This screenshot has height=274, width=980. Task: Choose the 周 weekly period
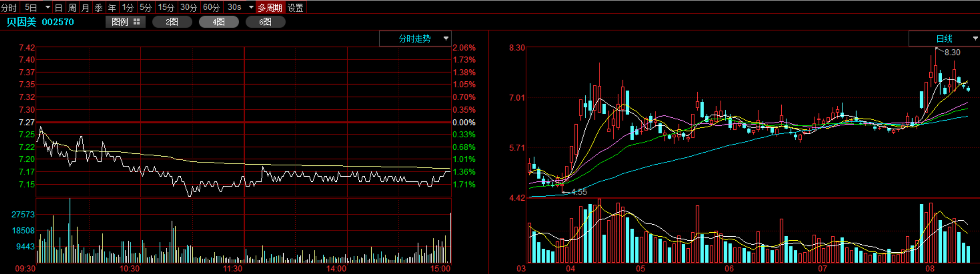click(72, 8)
